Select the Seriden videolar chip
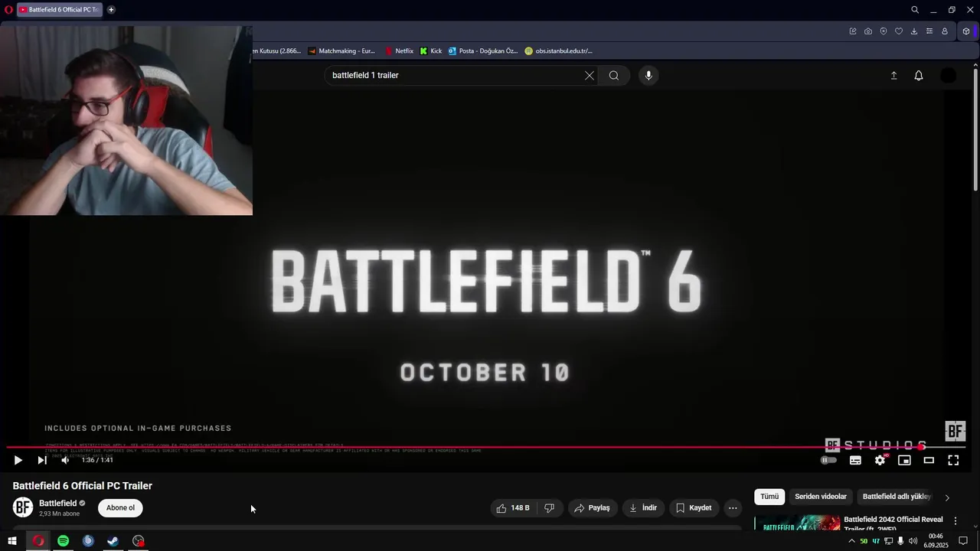This screenshot has height=551, width=980. tap(821, 497)
